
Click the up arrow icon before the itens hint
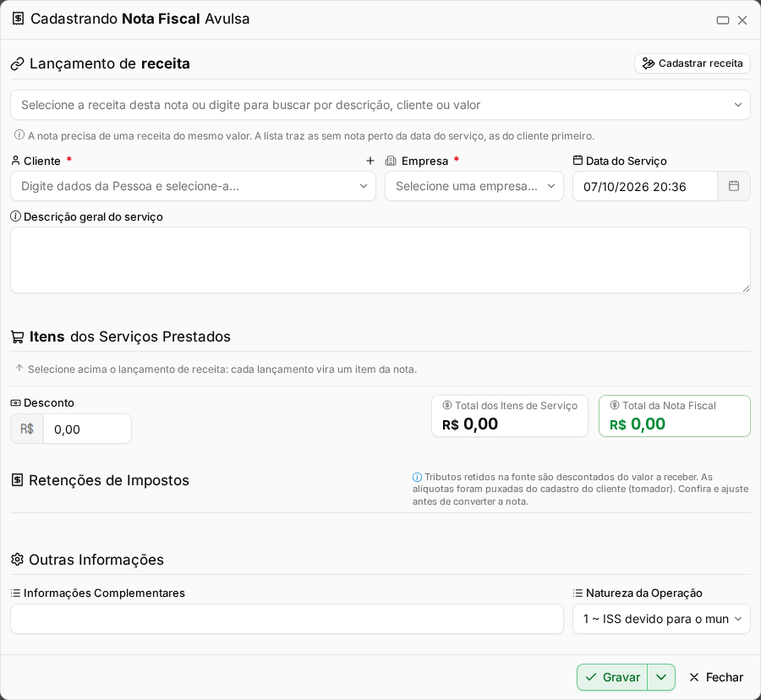(19, 369)
